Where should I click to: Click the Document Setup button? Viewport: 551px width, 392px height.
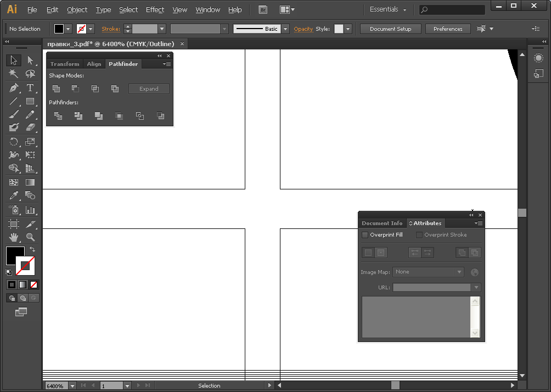(390, 29)
